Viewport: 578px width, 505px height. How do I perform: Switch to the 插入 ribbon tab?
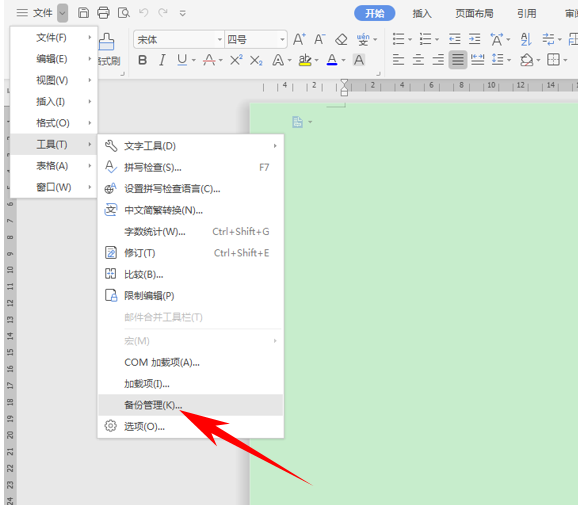(422, 14)
